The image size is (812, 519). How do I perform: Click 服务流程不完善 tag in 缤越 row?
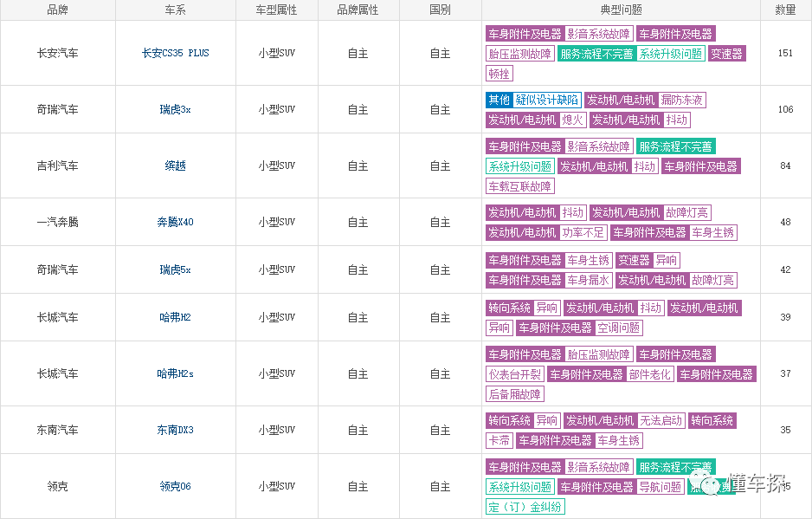tap(675, 146)
